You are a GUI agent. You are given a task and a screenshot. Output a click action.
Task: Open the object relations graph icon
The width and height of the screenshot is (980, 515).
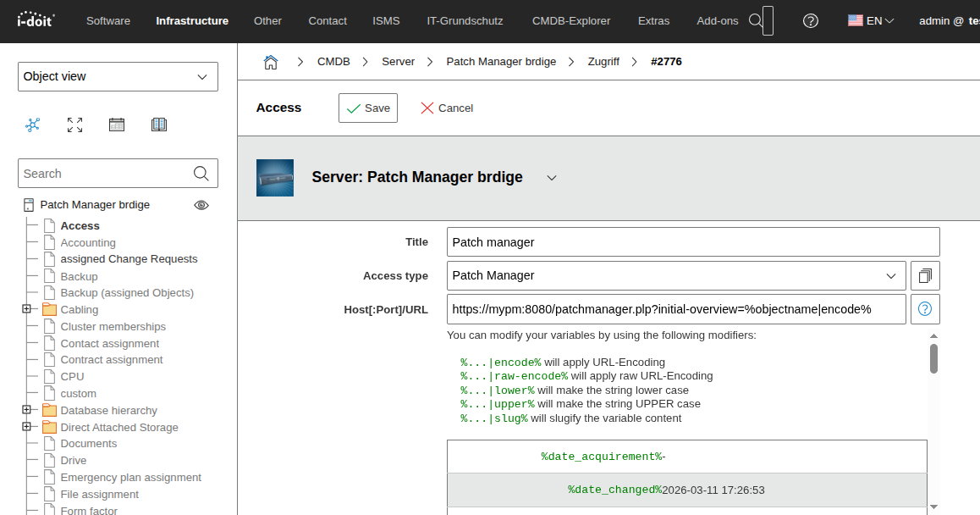click(x=32, y=125)
